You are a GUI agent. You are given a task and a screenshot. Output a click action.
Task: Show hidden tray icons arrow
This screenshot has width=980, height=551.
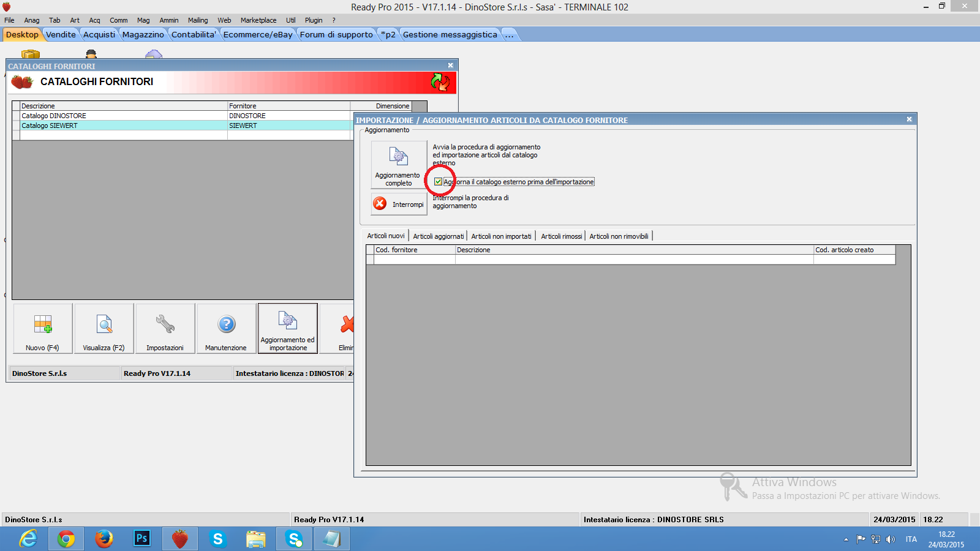click(846, 539)
